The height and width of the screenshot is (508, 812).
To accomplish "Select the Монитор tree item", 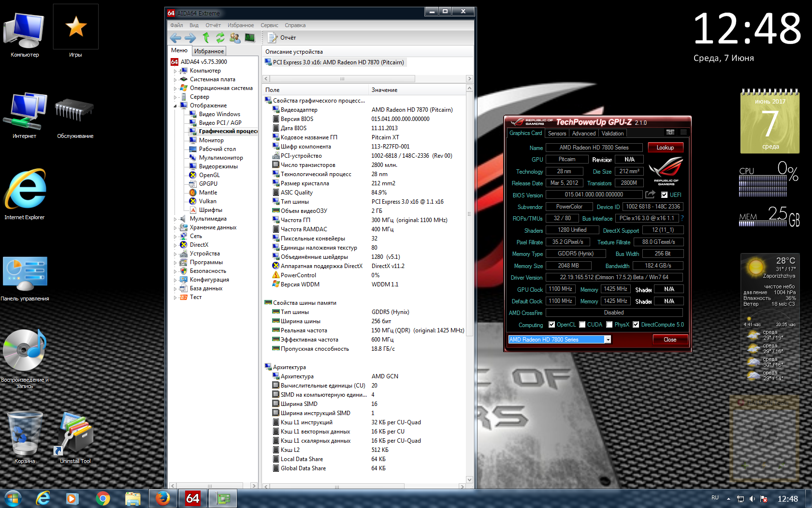I will 211,140.
